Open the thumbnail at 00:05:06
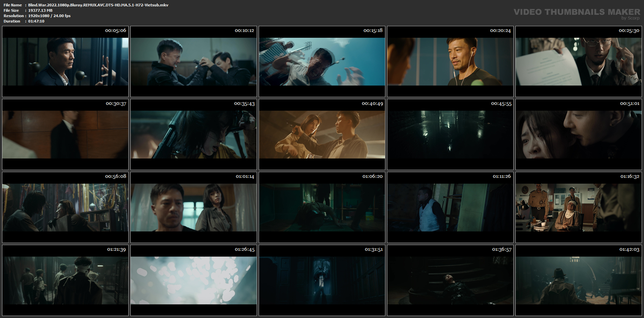The image size is (644, 318). [x=65, y=62]
